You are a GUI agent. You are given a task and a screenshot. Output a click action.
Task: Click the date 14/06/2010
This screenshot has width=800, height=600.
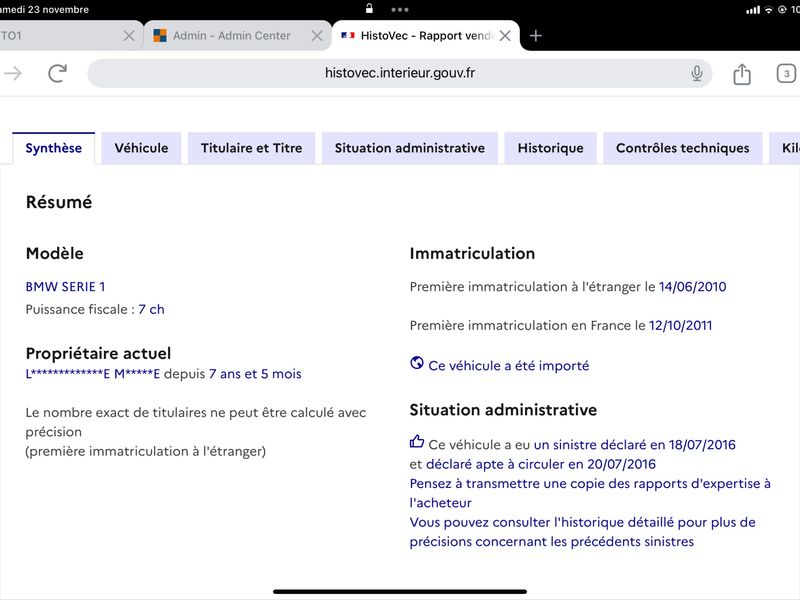click(x=692, y=287)
